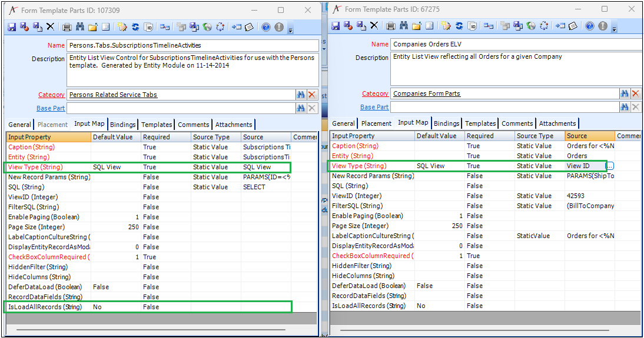Save the record in window 107309
The image size is (644, 338).
pyautogui.click(x=12, y=28)
